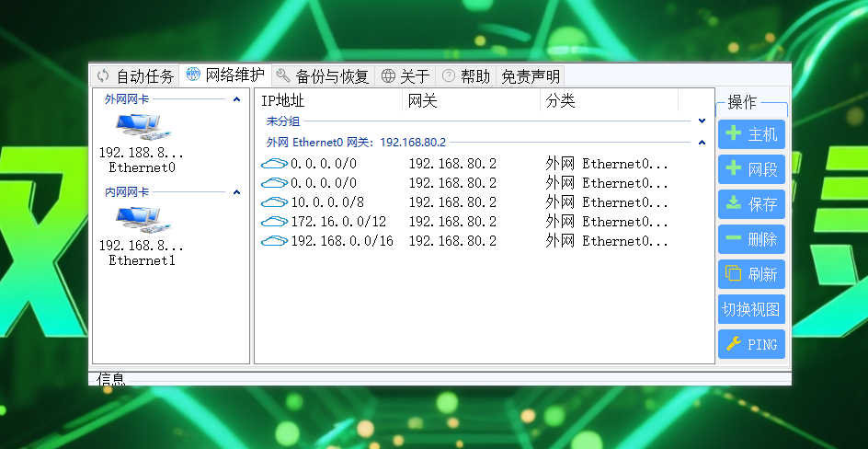The image size is (868, 449).
Task: Click the globe icon beside 关于
Action: pyautogui.click(x=389, y=75)
